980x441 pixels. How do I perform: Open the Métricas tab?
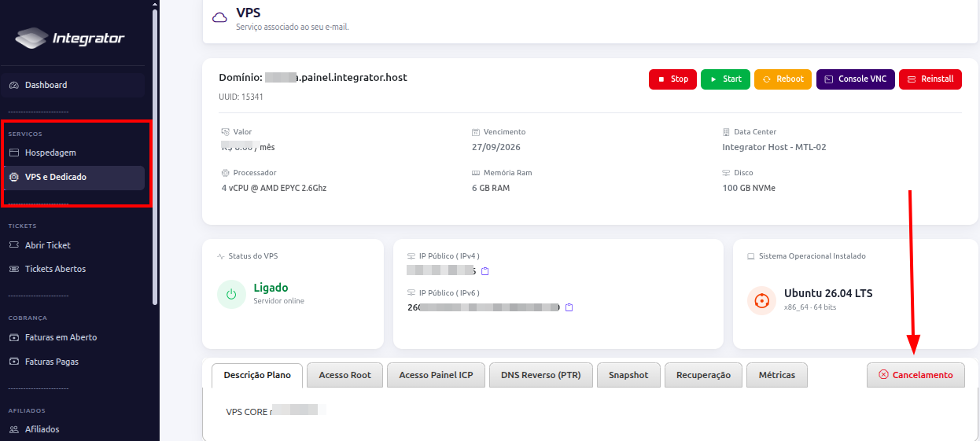tap(777, 375)
